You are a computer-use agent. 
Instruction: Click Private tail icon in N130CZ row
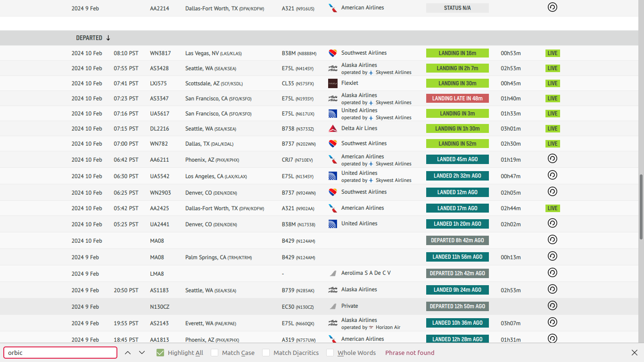(333, 306)
